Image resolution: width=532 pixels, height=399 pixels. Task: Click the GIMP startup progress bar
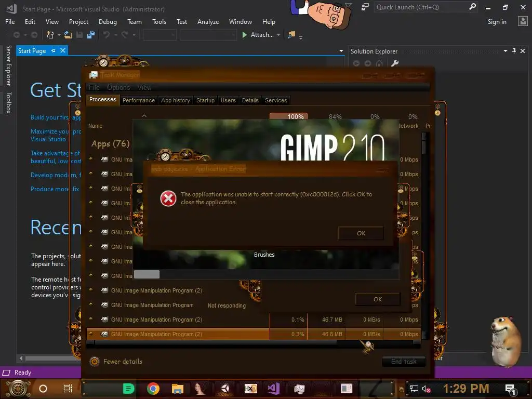(x=266, y=274)
